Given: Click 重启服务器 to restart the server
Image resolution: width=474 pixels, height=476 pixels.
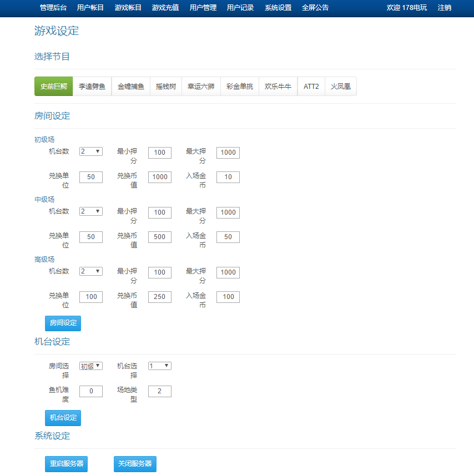Looking at the screenshot, I should pos(66,464).
